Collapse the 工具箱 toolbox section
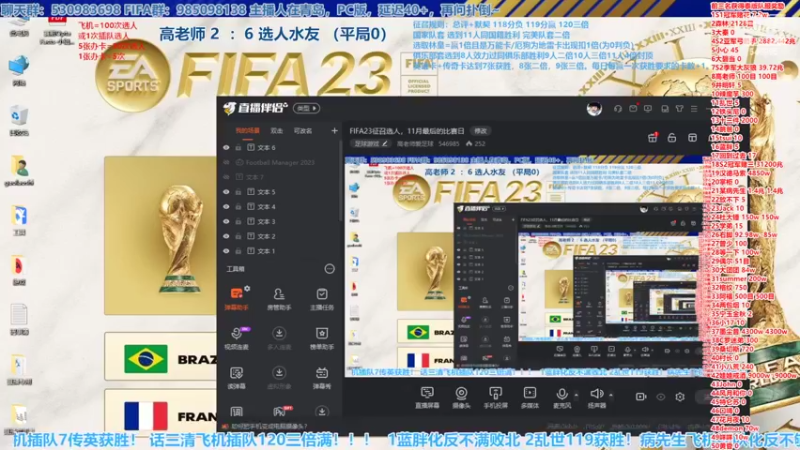 [x=330, y=269]
